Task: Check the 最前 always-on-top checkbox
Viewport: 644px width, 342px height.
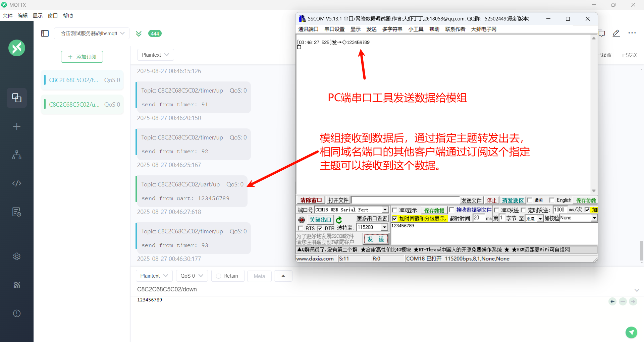Action: tap(530, 200)
